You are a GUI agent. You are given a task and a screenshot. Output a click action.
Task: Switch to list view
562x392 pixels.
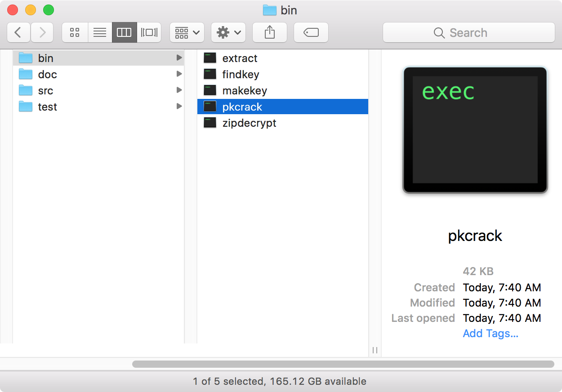pyautogui.click(x=99, y=32)
